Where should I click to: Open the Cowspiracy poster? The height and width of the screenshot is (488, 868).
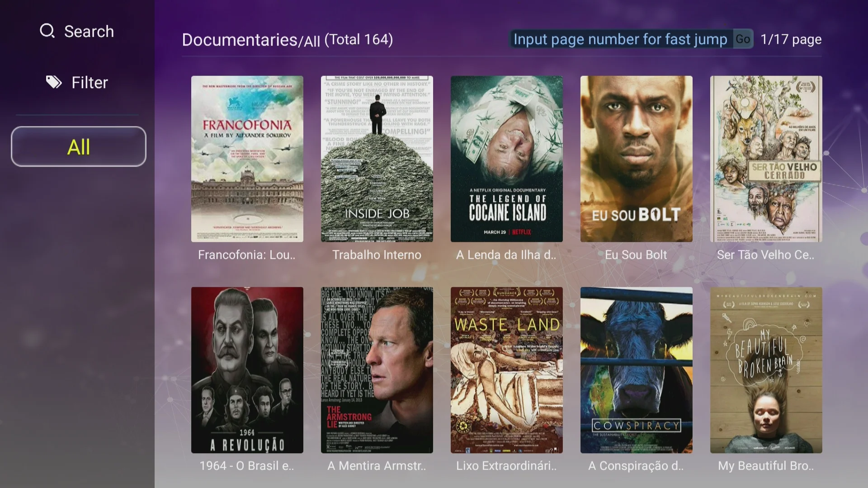pos(637,370)
